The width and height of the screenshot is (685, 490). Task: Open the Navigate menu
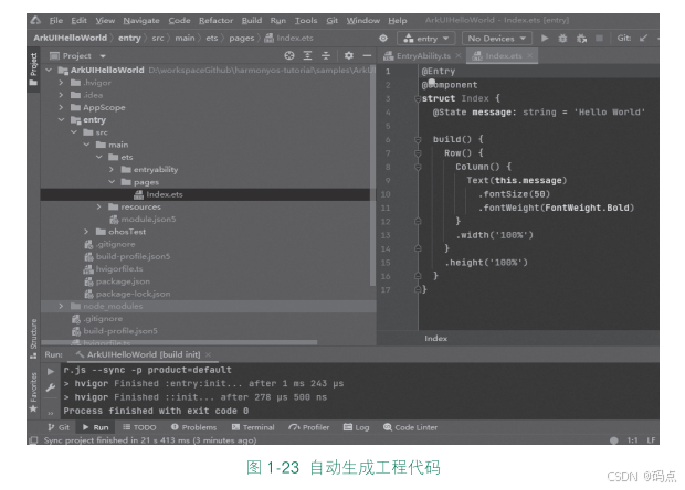[x=141, y=21]
